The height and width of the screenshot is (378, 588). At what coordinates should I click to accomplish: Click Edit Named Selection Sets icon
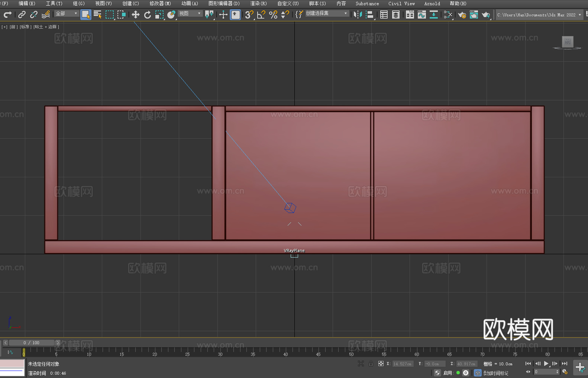299,14
